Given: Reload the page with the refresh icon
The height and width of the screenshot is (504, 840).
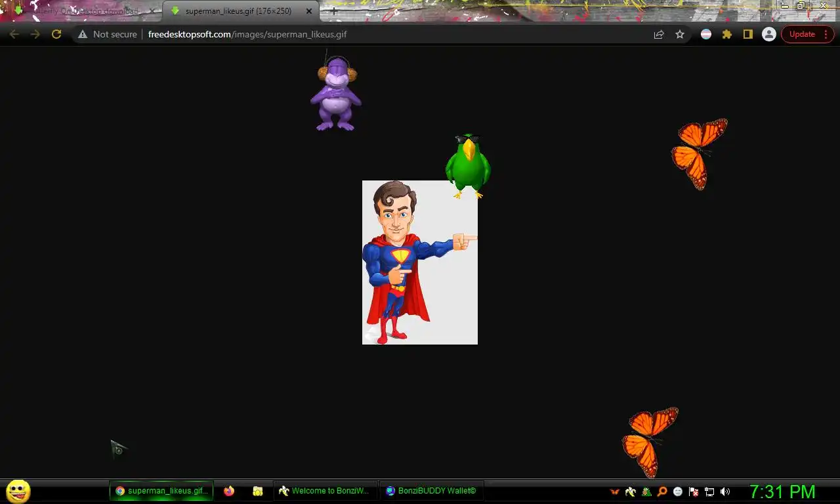Looking at the screenshot, I should click(x=56, y=34).
